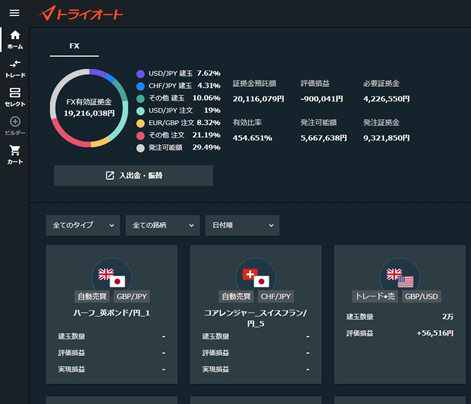Open カート in sidebar
Viewport: 471px width, 404px height.
point(15,155)
